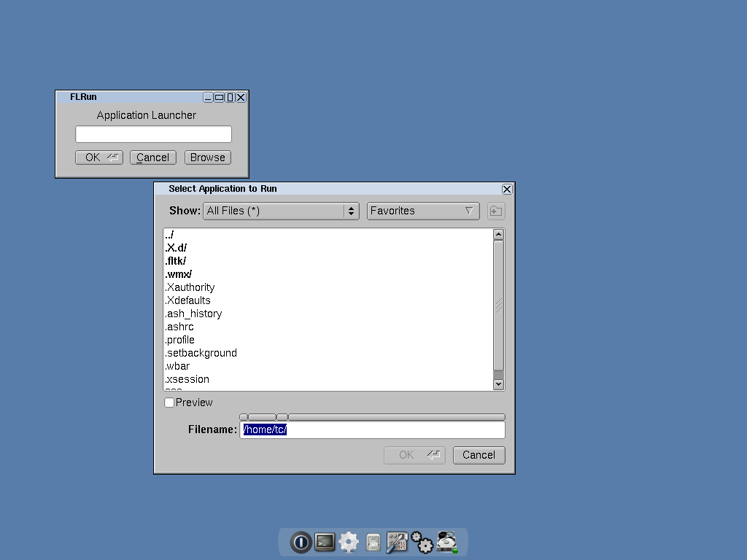Click the file list scrollbar down arrow
Image resolution: width=747 pixels, height=560 pixels.
click(499, 384)
